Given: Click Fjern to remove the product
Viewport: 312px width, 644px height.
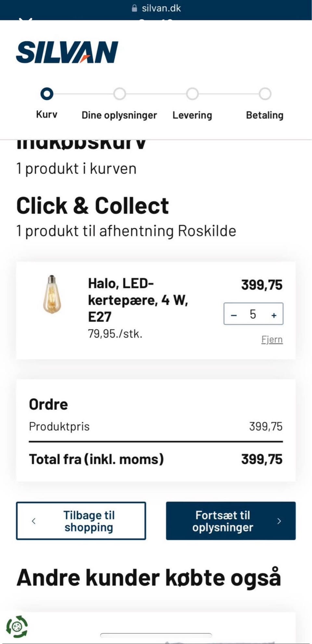Looking at the screenshot, I should pyautogui.click(x=272, y=339).
